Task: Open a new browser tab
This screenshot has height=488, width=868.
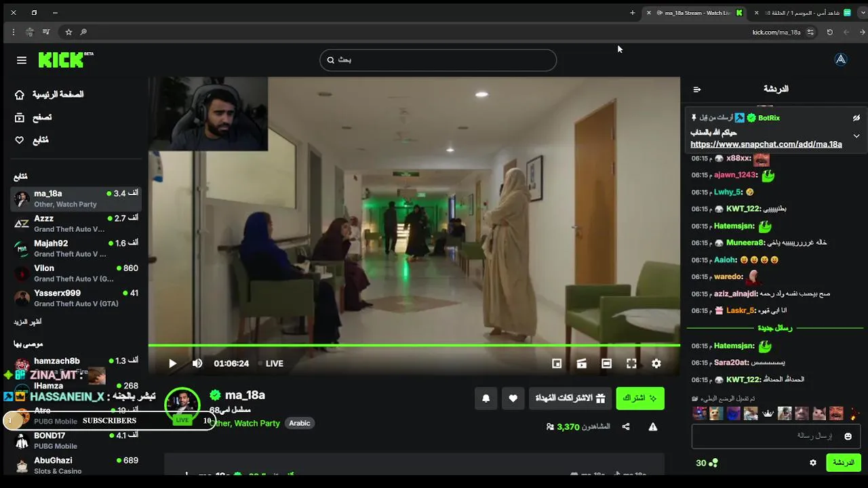Action: pos(633,13)
